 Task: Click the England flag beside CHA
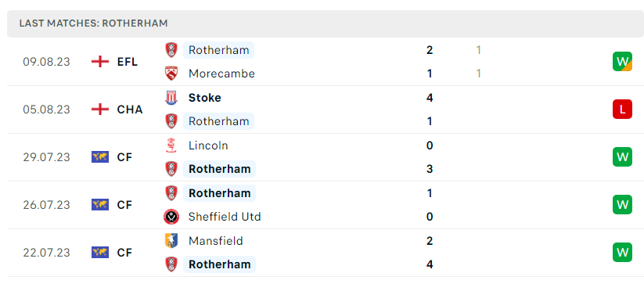pos(100,110)
